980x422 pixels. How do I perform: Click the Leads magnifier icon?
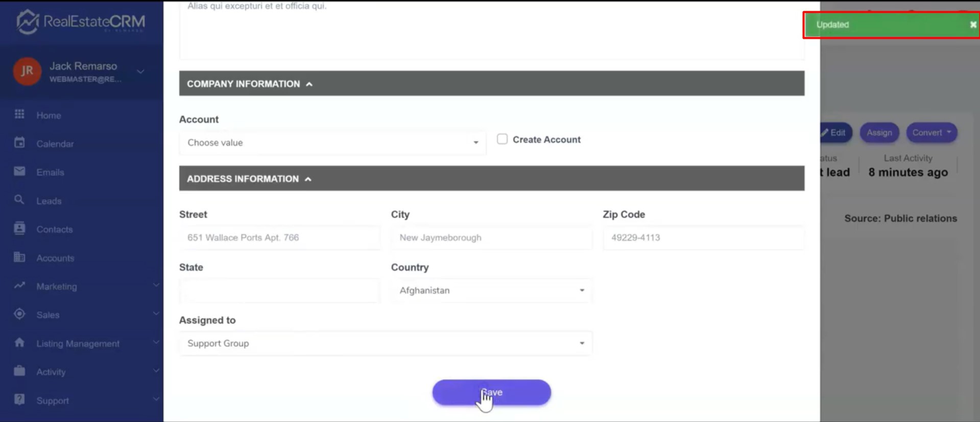[19, 200]
